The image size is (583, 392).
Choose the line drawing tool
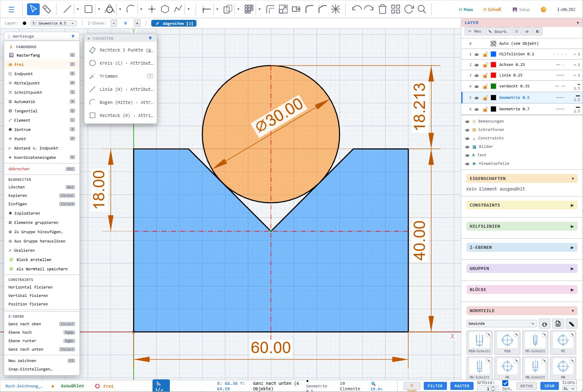coord(67,9)
